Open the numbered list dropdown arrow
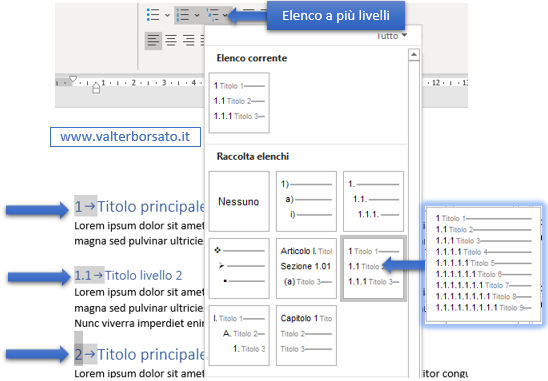Image resolution: width=548 pixels, height=381 pixels. click(x=197, y=15)
